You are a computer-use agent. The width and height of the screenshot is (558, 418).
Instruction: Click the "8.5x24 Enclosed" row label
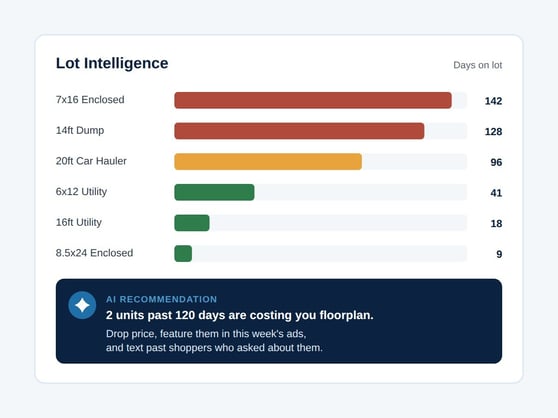(x=94, y=253)
